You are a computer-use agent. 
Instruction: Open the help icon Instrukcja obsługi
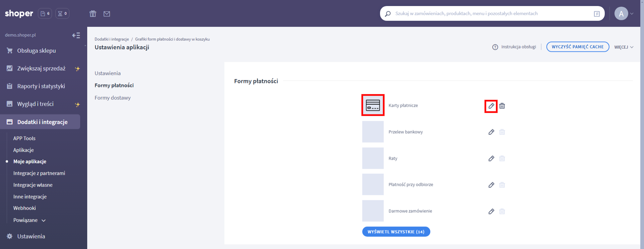coord(495,47)
